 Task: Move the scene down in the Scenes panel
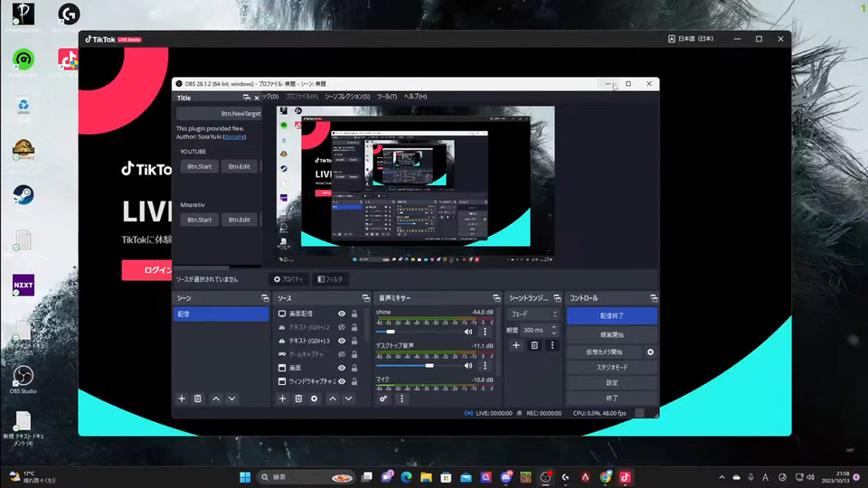pyautogui.click(x=232, y=399)
